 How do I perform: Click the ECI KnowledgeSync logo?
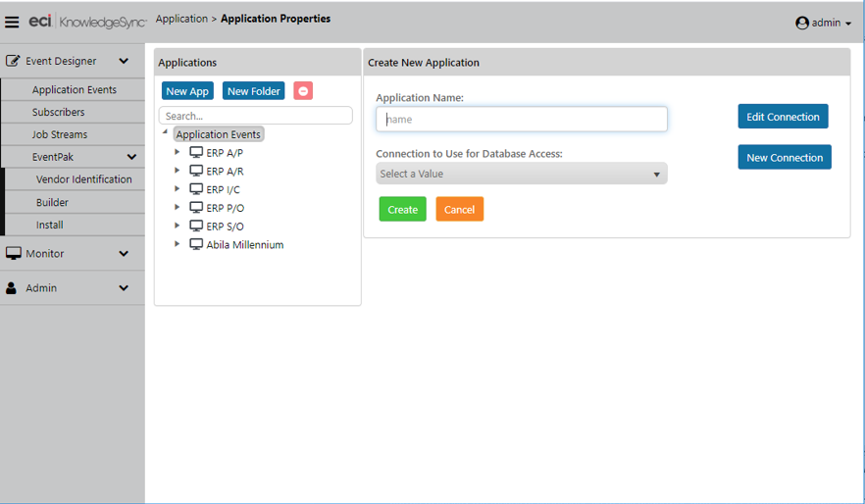[87, 22]
